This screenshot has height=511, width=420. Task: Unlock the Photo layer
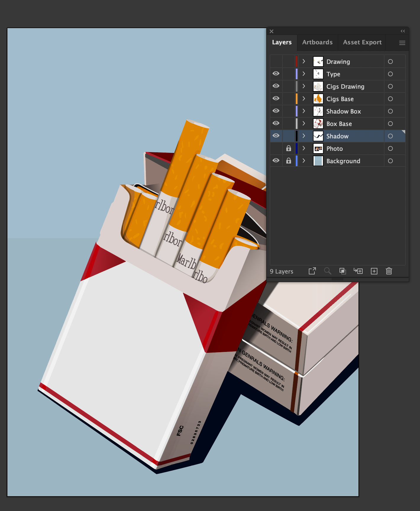[289, 148]
